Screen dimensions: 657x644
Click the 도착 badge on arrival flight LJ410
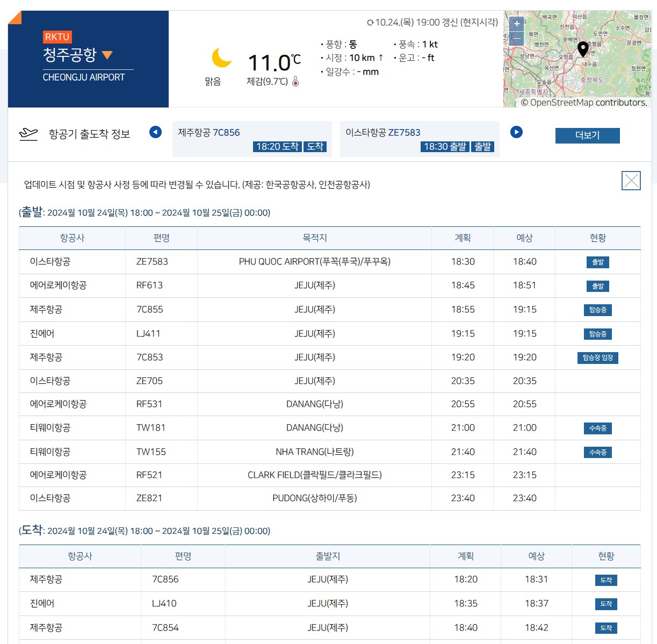pyautogui.click(x=606, y=604)
